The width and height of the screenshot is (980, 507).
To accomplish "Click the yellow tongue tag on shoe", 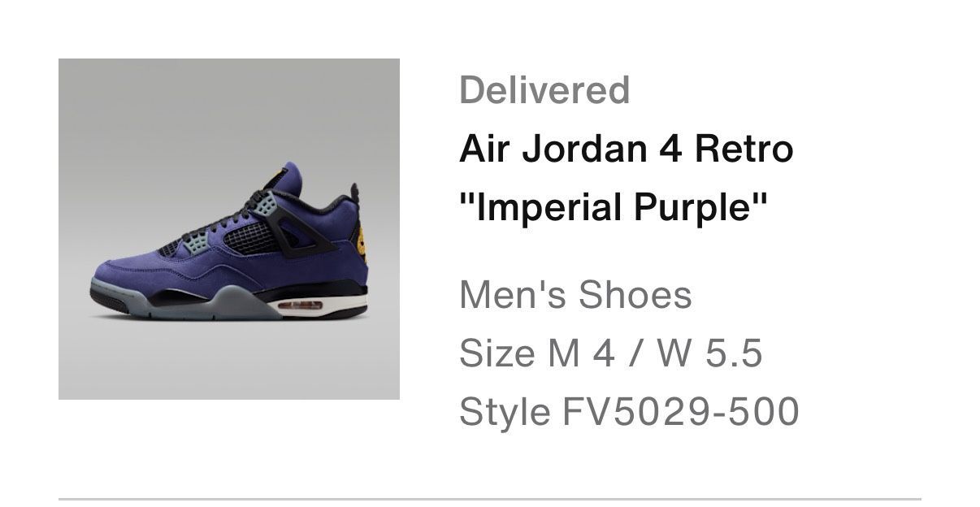I will (x=276, y=175).
